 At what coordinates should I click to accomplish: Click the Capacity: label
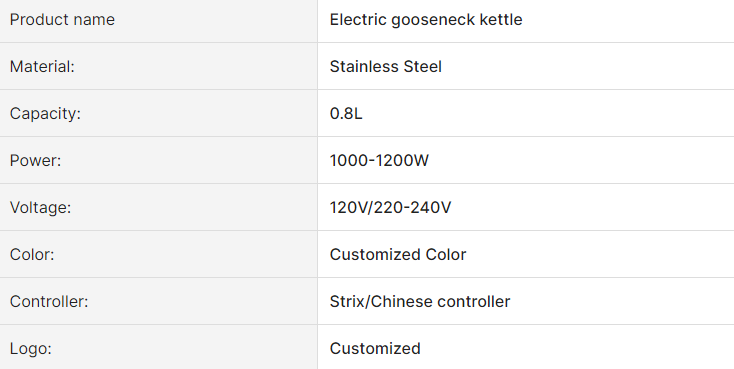pos(45,114)
